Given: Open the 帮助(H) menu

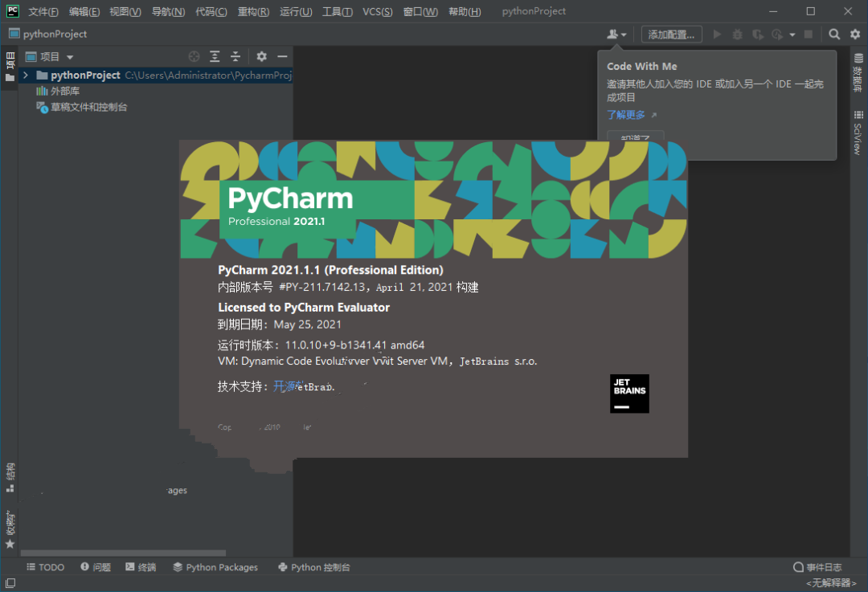Looking at the screenshot, I should (x=465, y=11).
